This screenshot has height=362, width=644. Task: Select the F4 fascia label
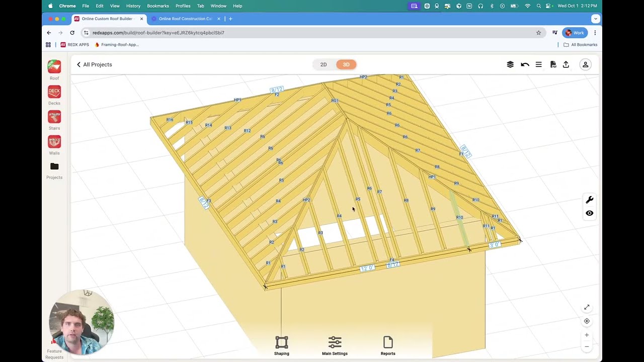[x=391, y=260]
